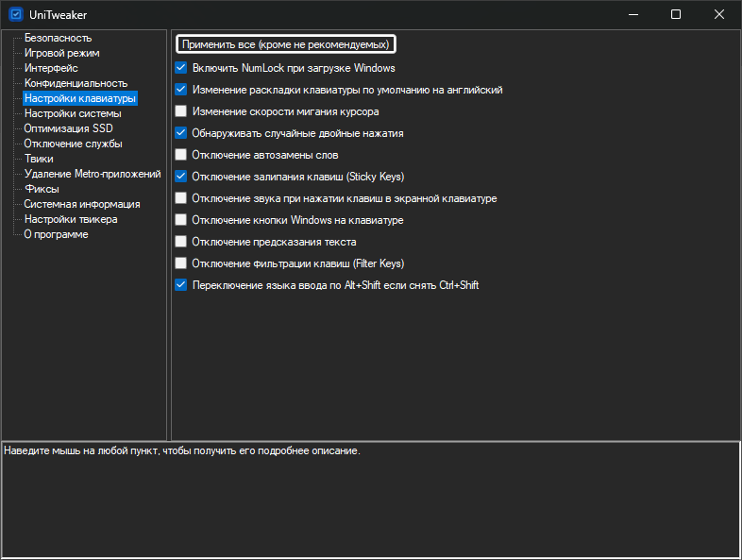Image resolution: width=742 pixels, height=560 pixels.
Task: Select Настройки твикера in the tree
Action: click(x=71, y=219)
